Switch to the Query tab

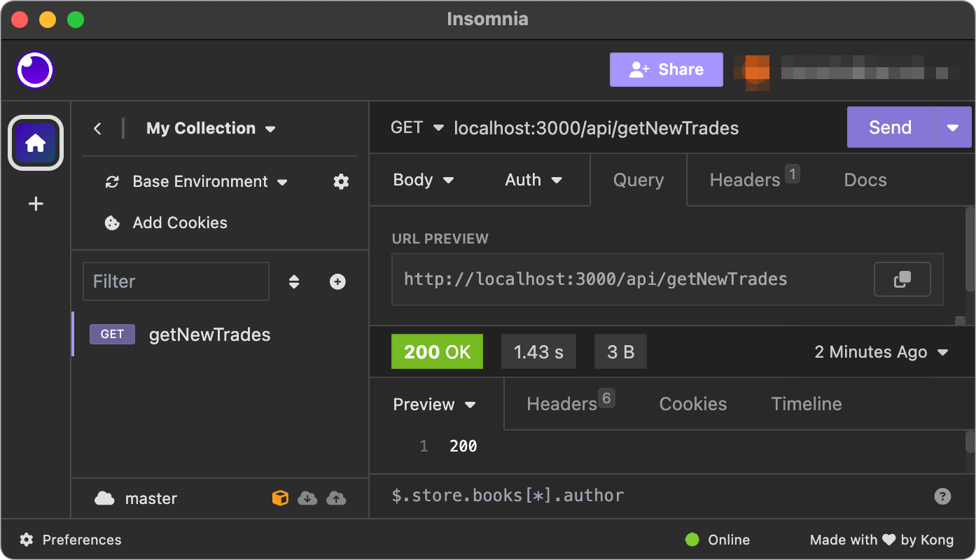[x=639, y=180]
